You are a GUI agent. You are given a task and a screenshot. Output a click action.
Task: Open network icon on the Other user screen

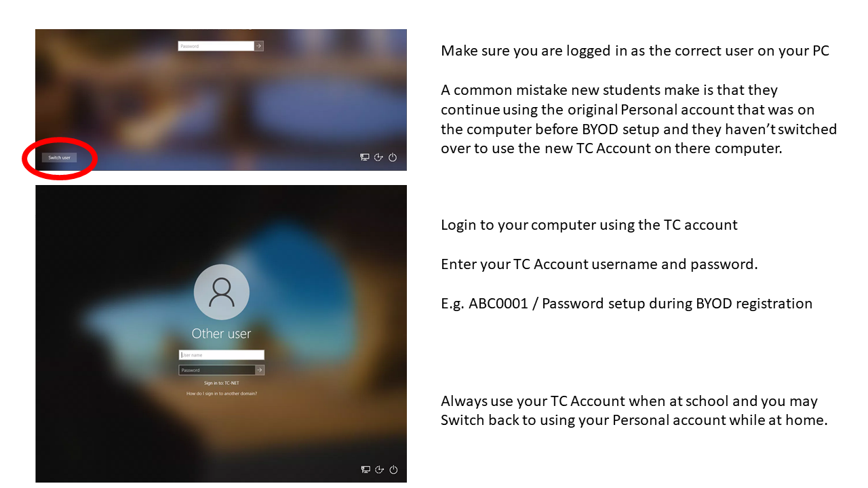pyautogui.click(x=366, y=470)
